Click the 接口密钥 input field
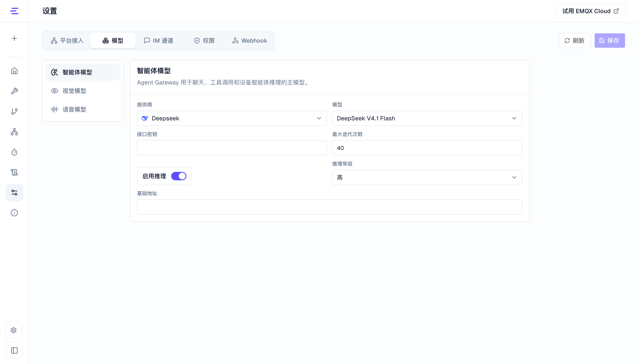639x364 pixels. point(232,148)
